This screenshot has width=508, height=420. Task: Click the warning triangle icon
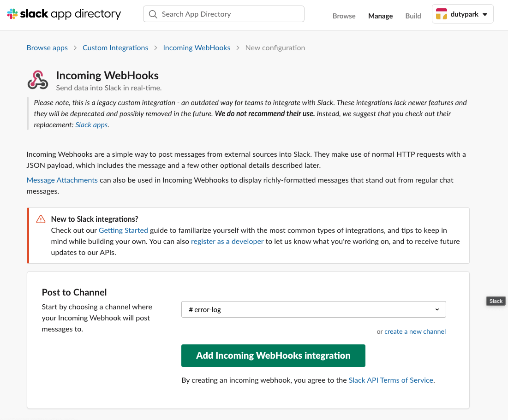[41, 219]
